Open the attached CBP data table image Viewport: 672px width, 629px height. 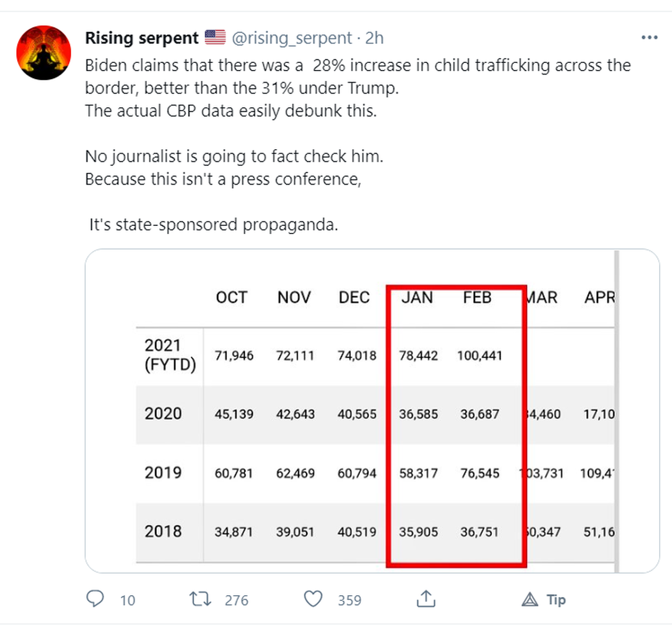372,411
